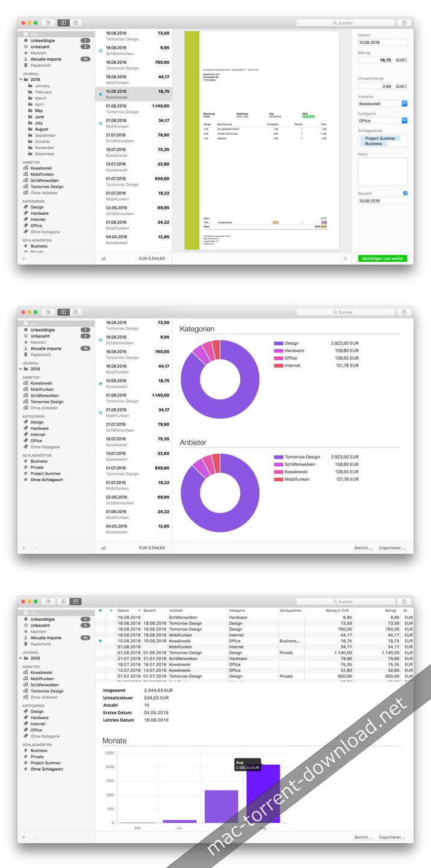
Task: Click import folder toolbar icon in Kategorien chart window
Action: point(48,312)
